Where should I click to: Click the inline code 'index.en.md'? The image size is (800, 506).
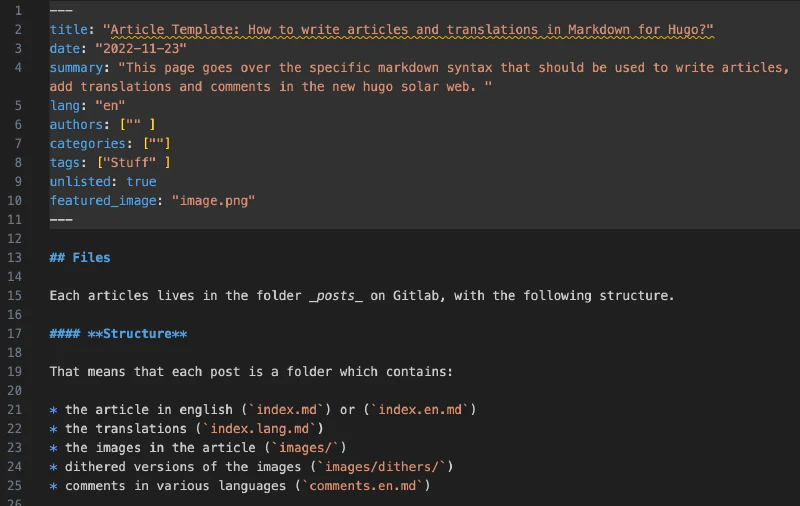419,410
